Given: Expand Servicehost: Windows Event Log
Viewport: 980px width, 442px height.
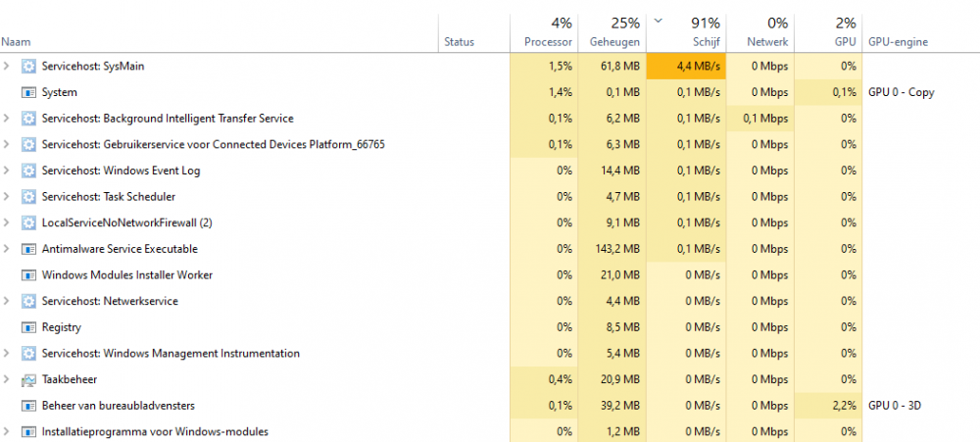Looking at the screenshot, I should [x=7, y=171].
